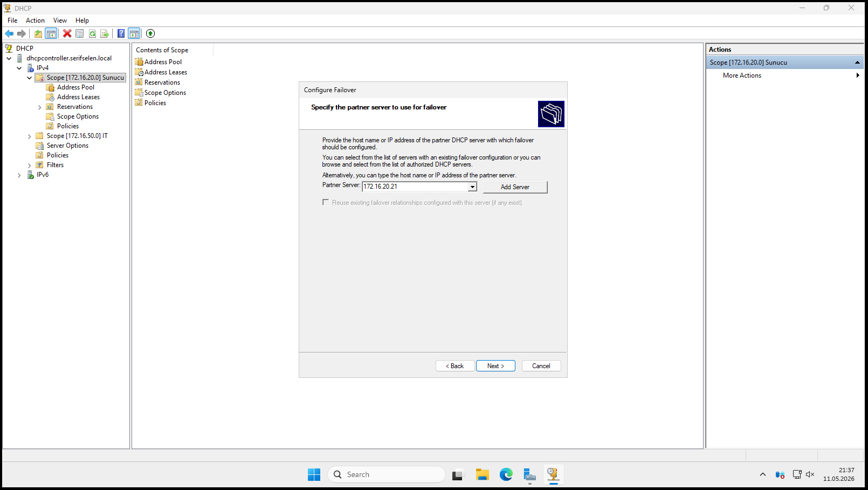
Task: Click Reservations icon in Contents of Scope
Action: [x=139, y=82]
